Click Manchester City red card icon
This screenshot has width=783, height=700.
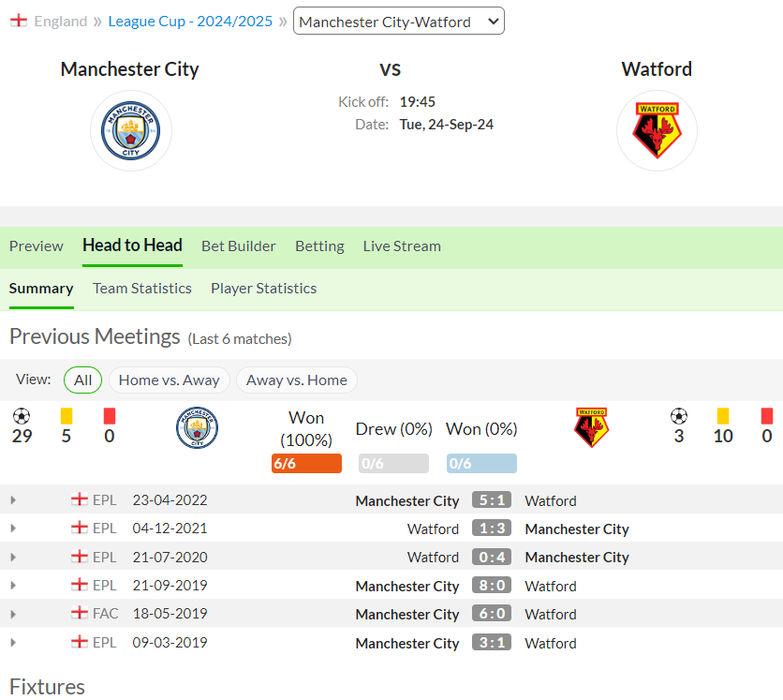click(x=110, y=416)
